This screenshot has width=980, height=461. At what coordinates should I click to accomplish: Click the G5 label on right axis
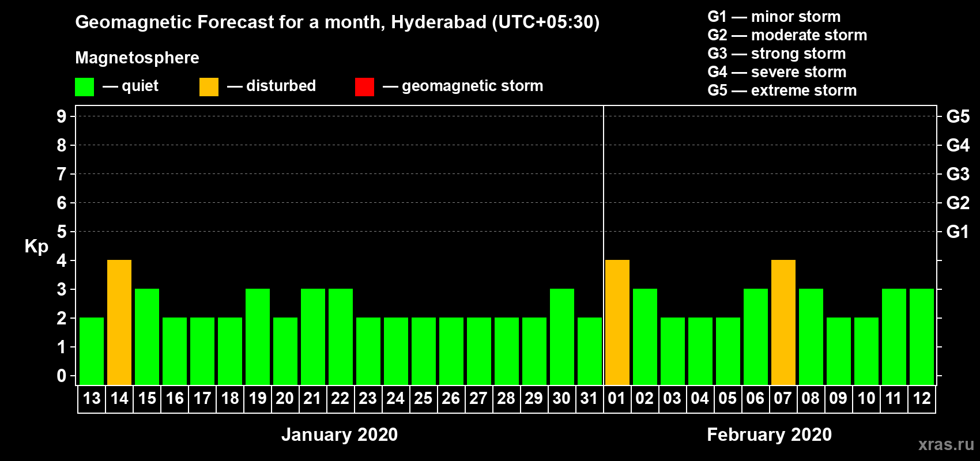click(958, 116)
